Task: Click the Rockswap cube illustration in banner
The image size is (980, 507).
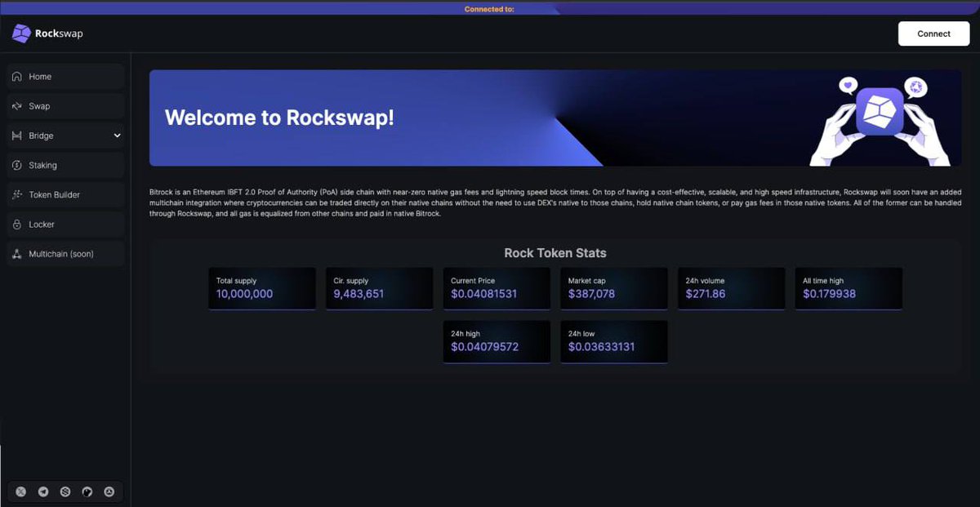Action: tap(880, 112)
